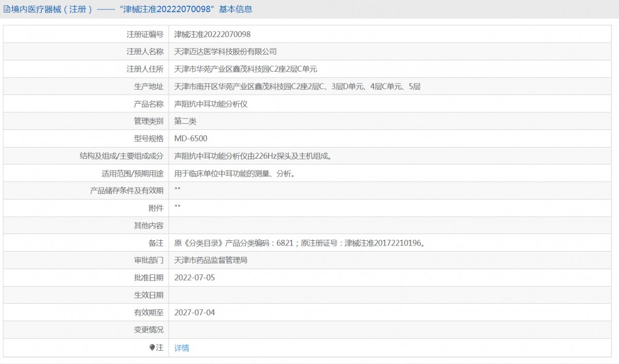The width and height of the screenshot is (619, 364).
Task: Click the document icon before 境内医疗器械
Action: 7,9
